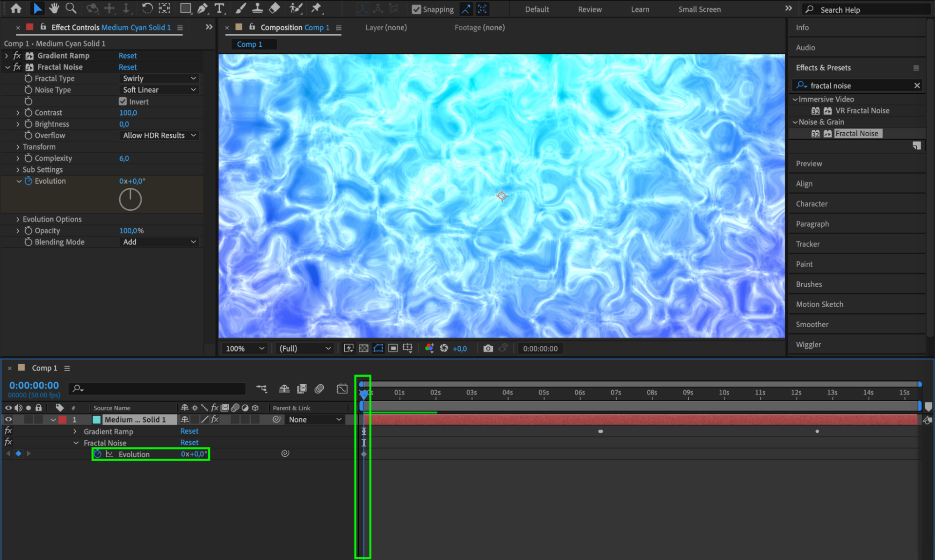This screenshot has width=935, height=560.
Task: Clear the fractal noise search text
Action: [x=917, y=86]
